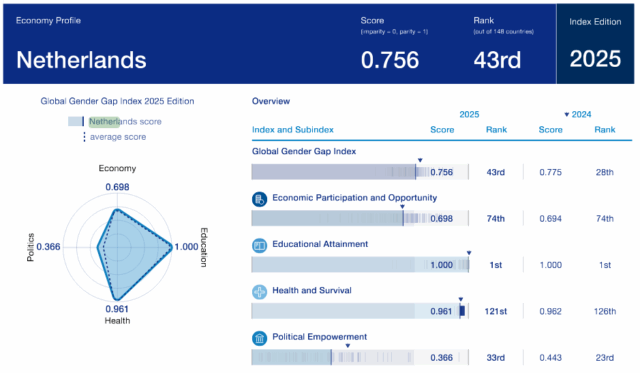Click the average marker above the Global Gender Gap bar
The height and width of the screenshot is (373, 640).
tap(420, 160)
